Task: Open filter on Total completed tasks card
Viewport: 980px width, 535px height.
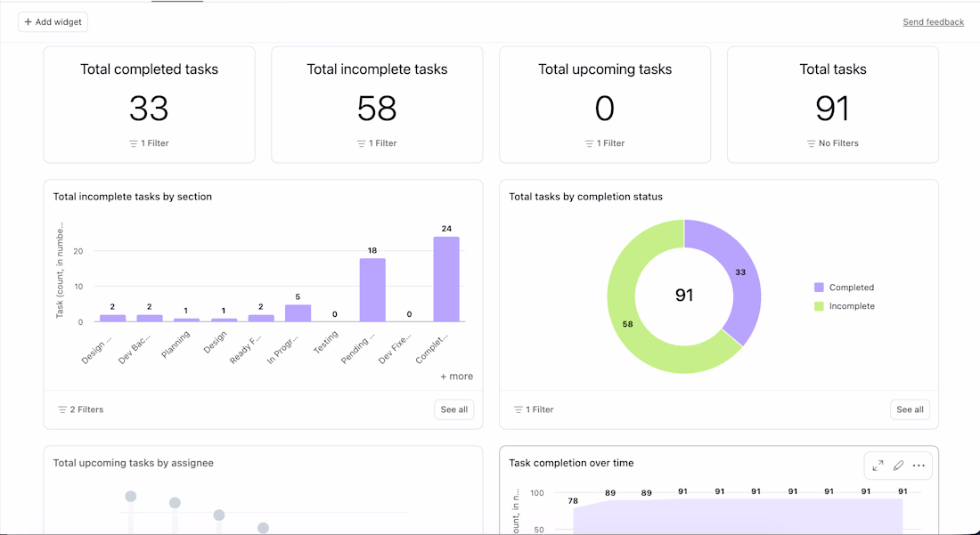Action: tap(149, 143)
